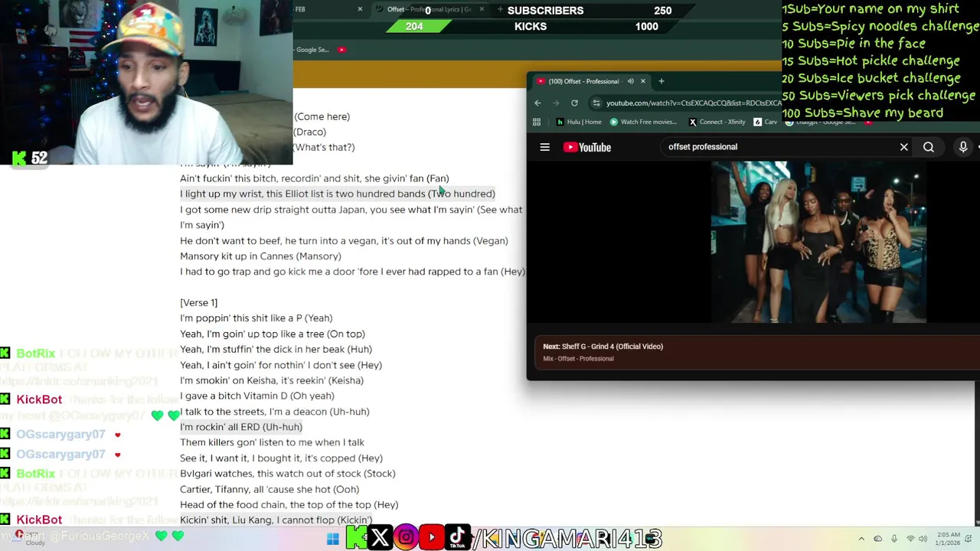The width and height of the screenshot is (980, 551).
Task: Click lyric '(What's that?)'
Action: click(325, 148)
